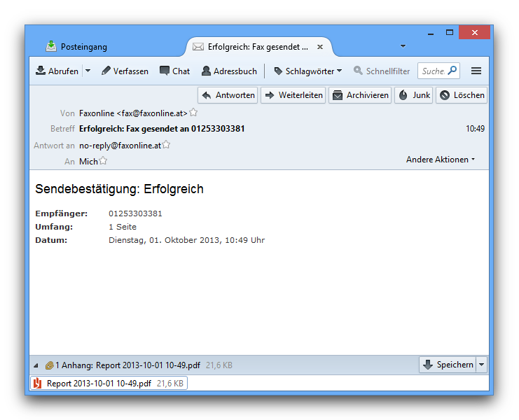
Task: Click into the Suche search field
Action: [x=433, y=71]
